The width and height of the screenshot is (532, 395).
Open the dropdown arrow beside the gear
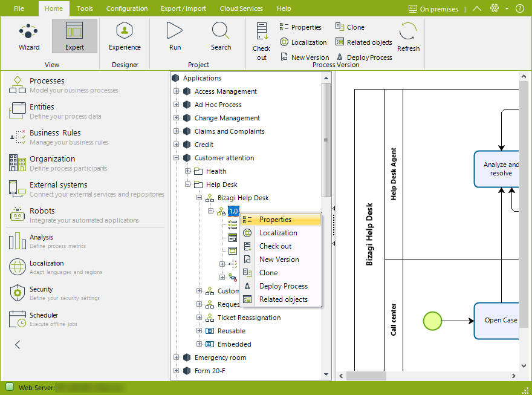click(x=507, y=9)
